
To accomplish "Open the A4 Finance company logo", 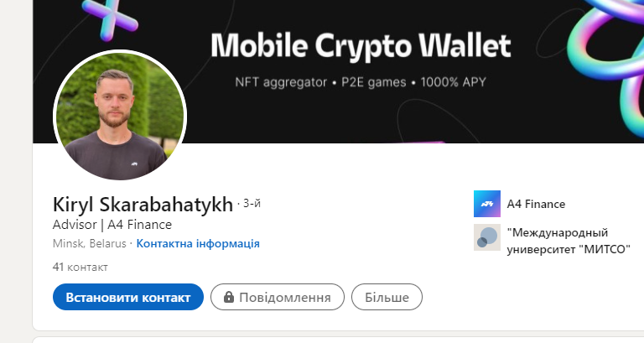I will [486, 204].
